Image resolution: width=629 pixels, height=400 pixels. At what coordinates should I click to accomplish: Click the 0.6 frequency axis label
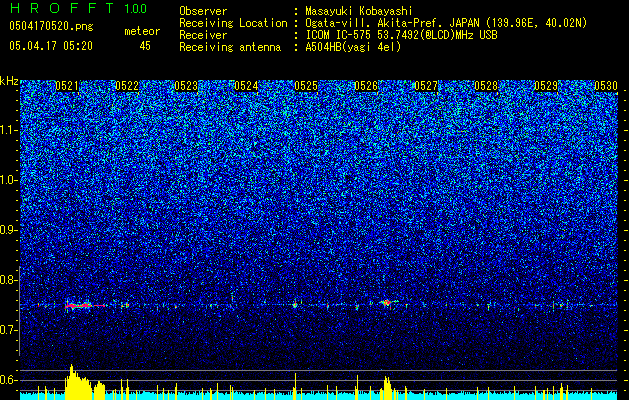[9, 380]
